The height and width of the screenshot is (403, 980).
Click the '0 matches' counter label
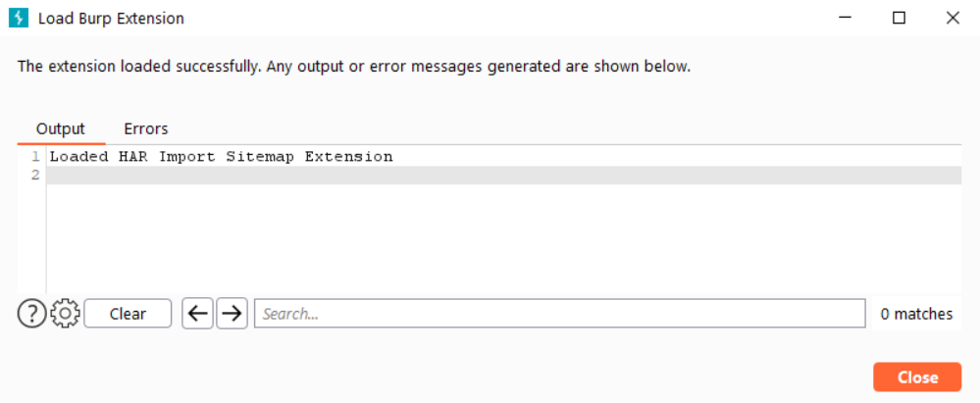[x=916, y=314]
